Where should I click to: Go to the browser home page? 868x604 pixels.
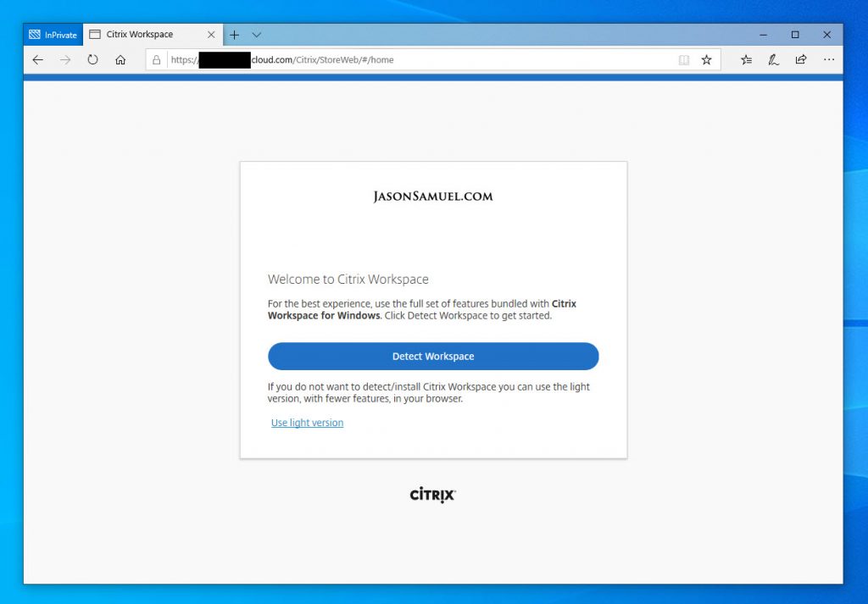[x=120, y=60]
